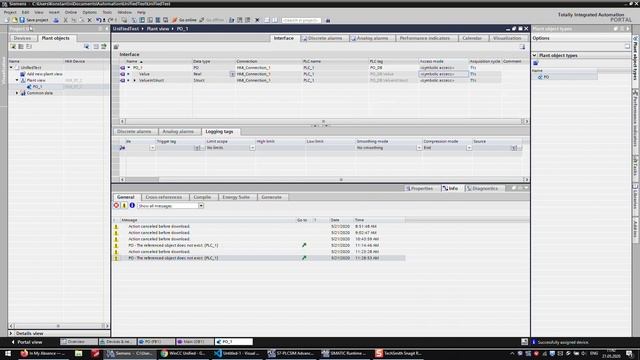640x360 pixels.
Task: Click the toolbar X icon before split editor icons
Action: coord(257,20)
